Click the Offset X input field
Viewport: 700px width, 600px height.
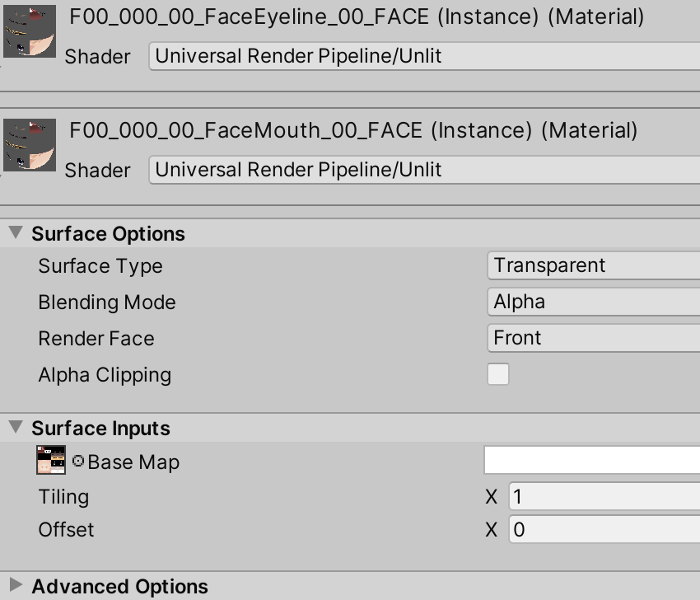pos(604,529)
